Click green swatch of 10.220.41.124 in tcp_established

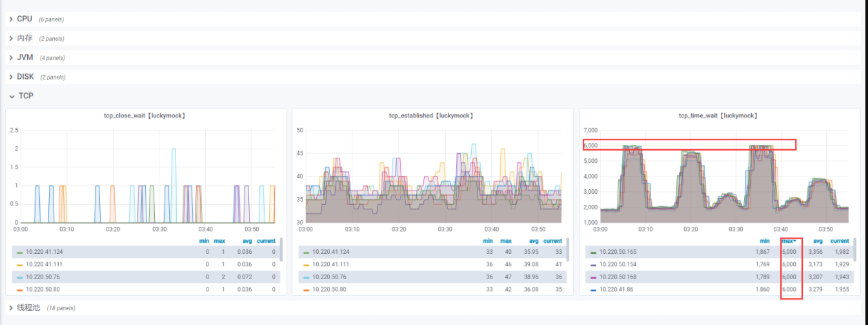306,252
